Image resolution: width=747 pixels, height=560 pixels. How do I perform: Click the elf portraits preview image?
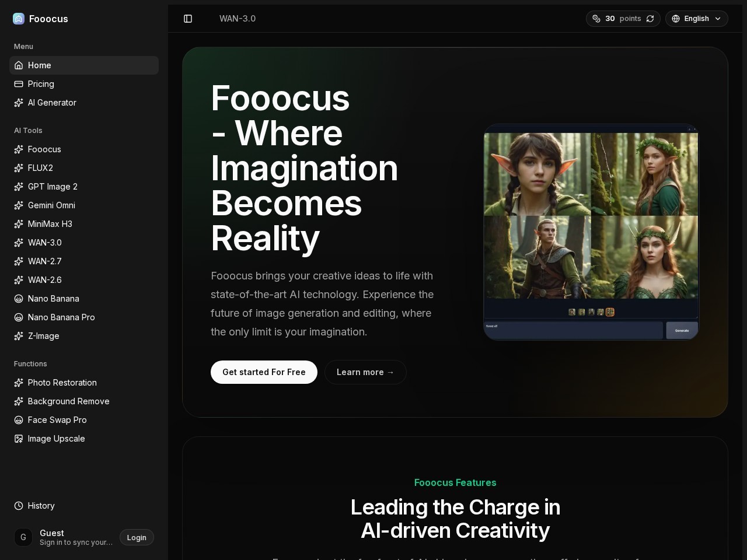pos(591,232)
